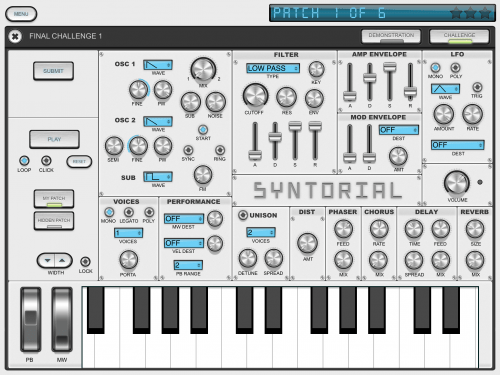Select the Hidden Patch tab button
Screen dimensions: 500x375
[54, 221]
